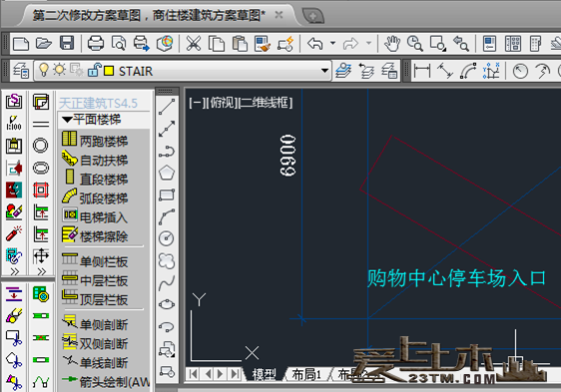This screenshot has height=392, width=561.
Task: Click the [二维线框] visual style label
Action: pos(266,103)
